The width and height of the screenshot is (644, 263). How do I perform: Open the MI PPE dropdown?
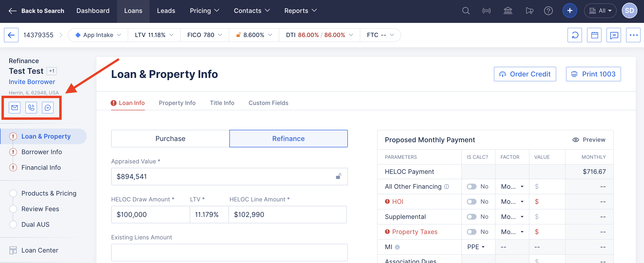tap(476, 247)
